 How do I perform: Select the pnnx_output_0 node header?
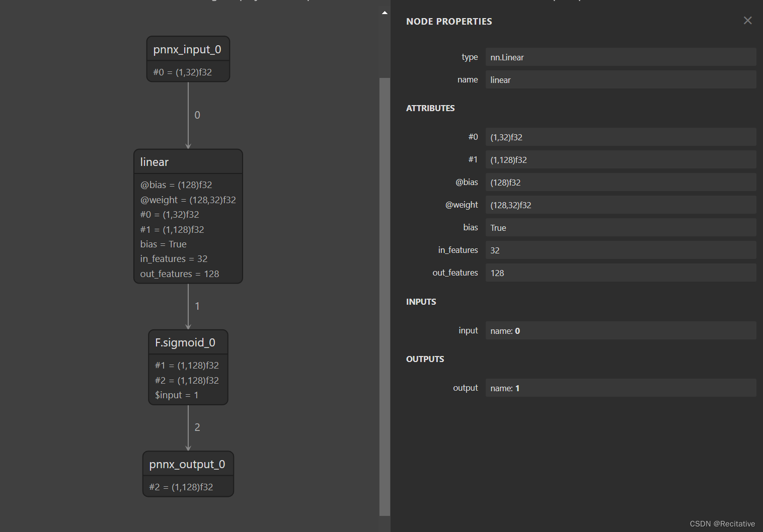(188, 464)
